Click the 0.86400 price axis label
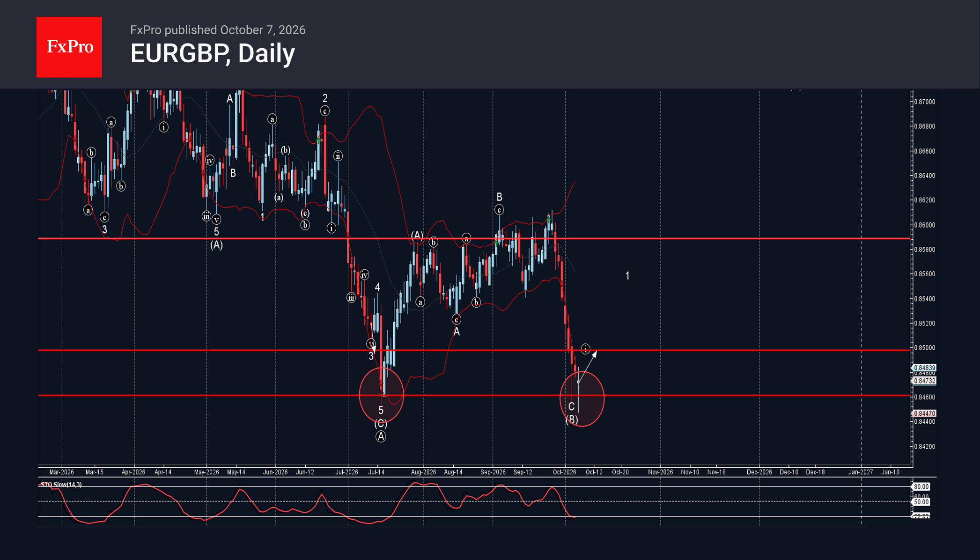The image size is (980, 560). (925, 176)
